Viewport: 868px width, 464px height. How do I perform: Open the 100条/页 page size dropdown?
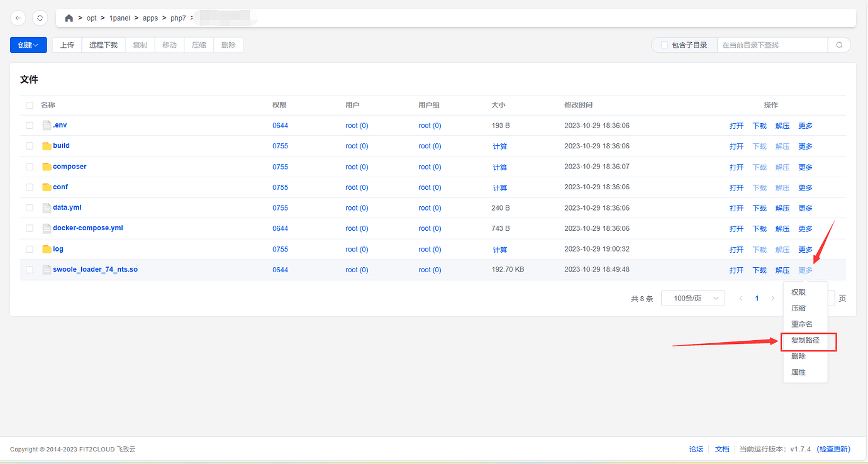693,298
